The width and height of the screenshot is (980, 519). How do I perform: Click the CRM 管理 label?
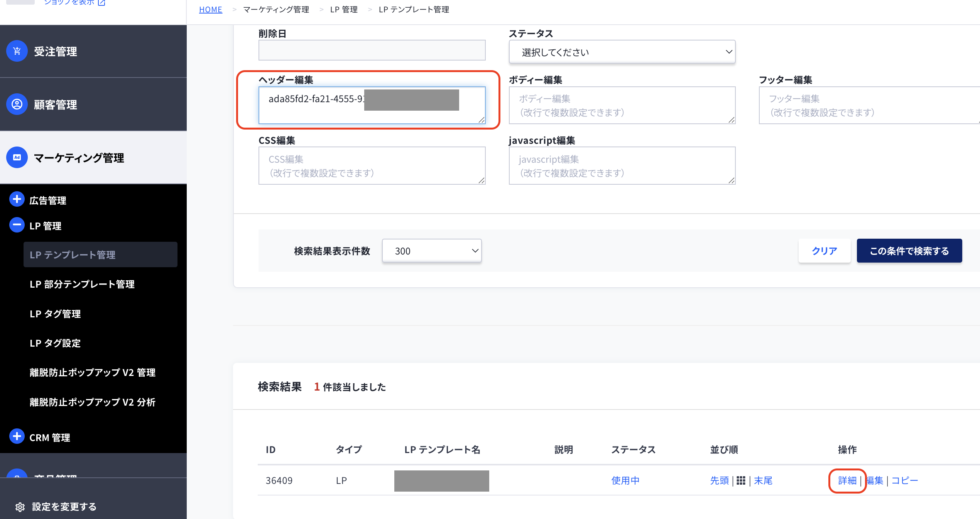click(50, 438)
